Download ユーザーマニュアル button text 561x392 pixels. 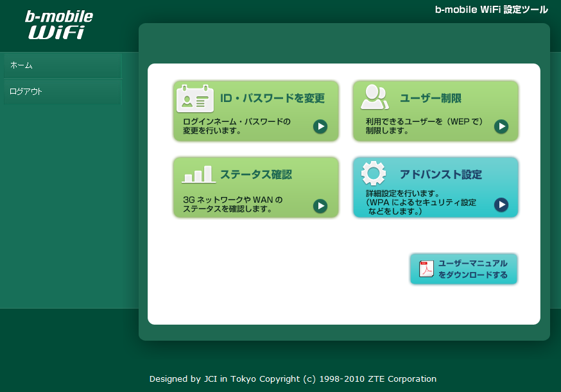pyautogui.click(x=473, y=269)
